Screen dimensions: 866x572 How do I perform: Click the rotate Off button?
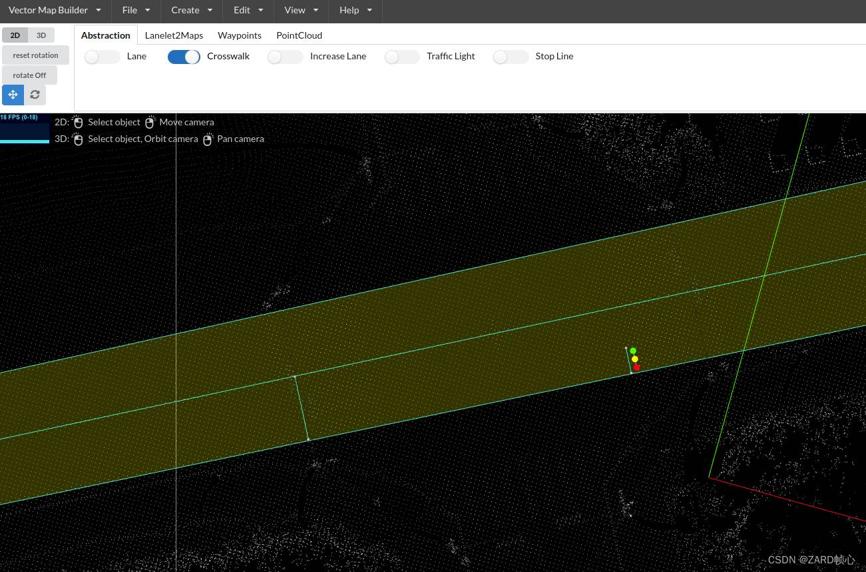(x=30, y=75)
